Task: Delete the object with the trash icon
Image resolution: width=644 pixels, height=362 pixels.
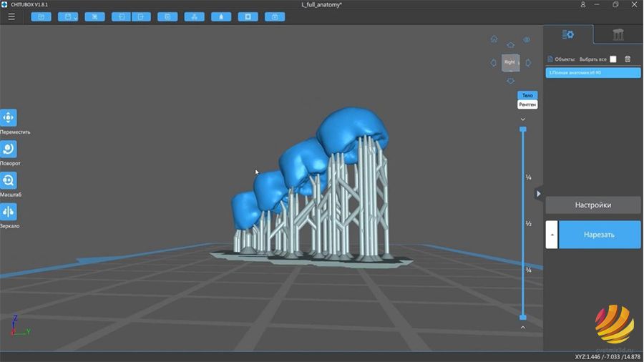Action: tap(628, 59)
